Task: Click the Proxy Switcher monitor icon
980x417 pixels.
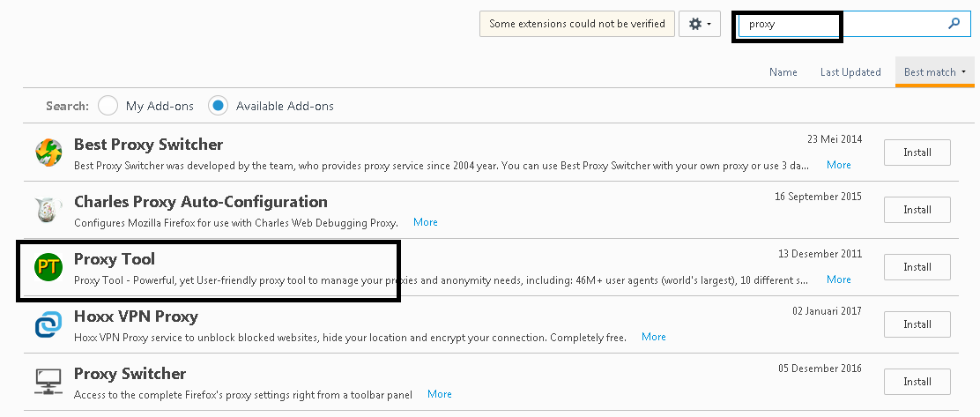Action: [48, 382]
